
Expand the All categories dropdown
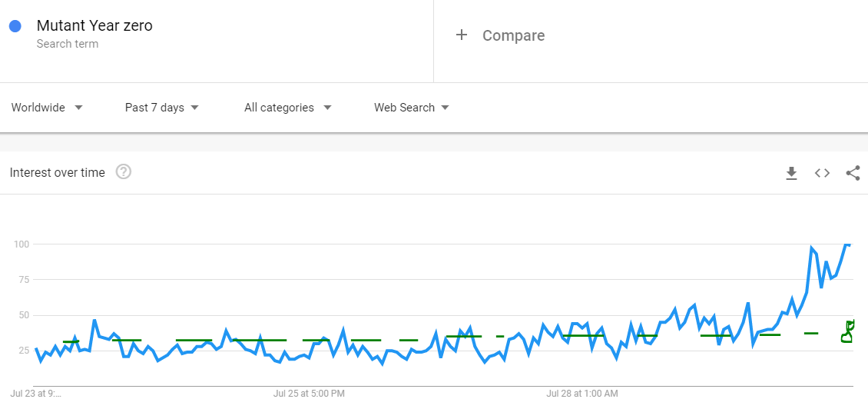click(288, 108)
